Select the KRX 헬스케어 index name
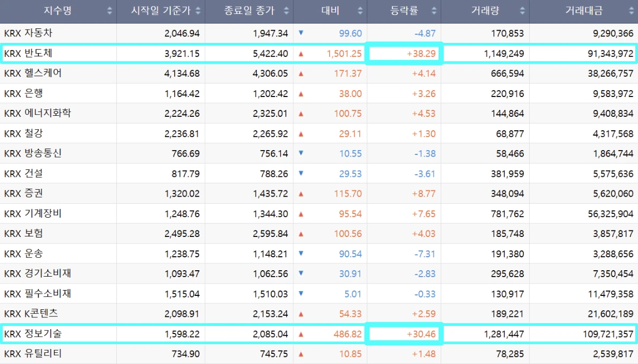638x364 pixels. coord(33,73)
